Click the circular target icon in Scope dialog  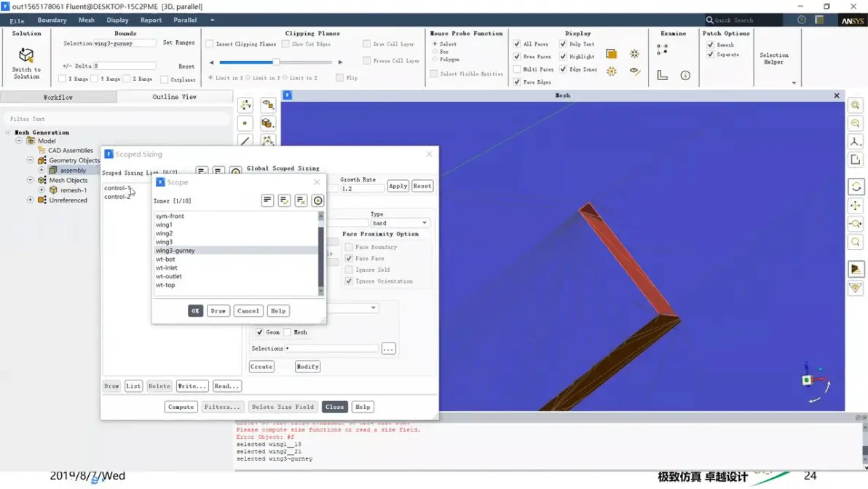(x=317, y=200)
